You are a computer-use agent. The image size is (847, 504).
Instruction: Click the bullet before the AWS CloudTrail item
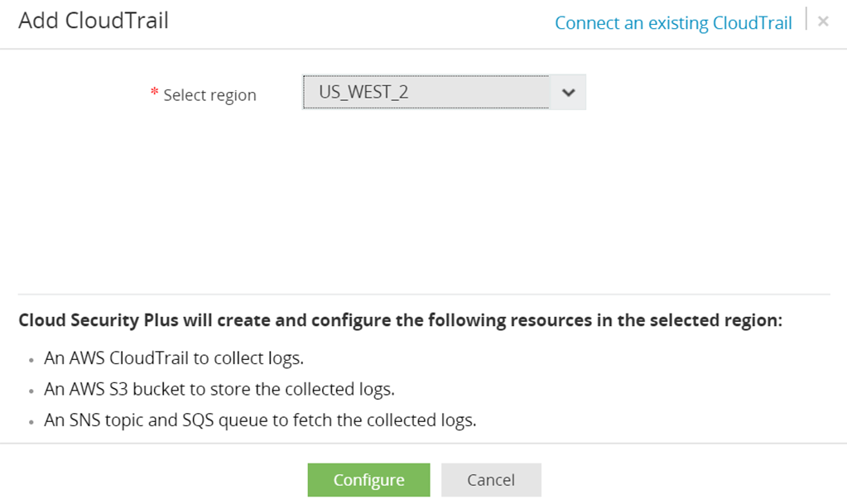tap(31, 361)
